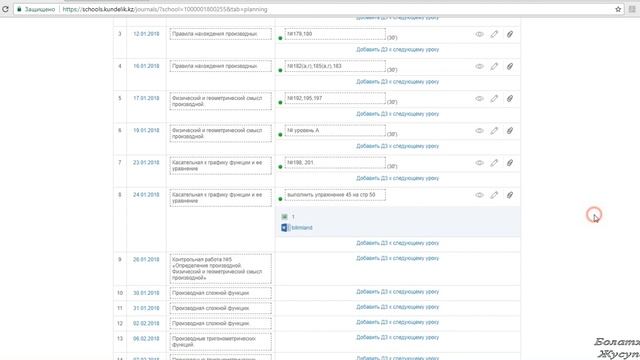Add next-lesson homework under 17.01.2018 row
This screenshot has width=640, height=360.
[x=398, y=114]
